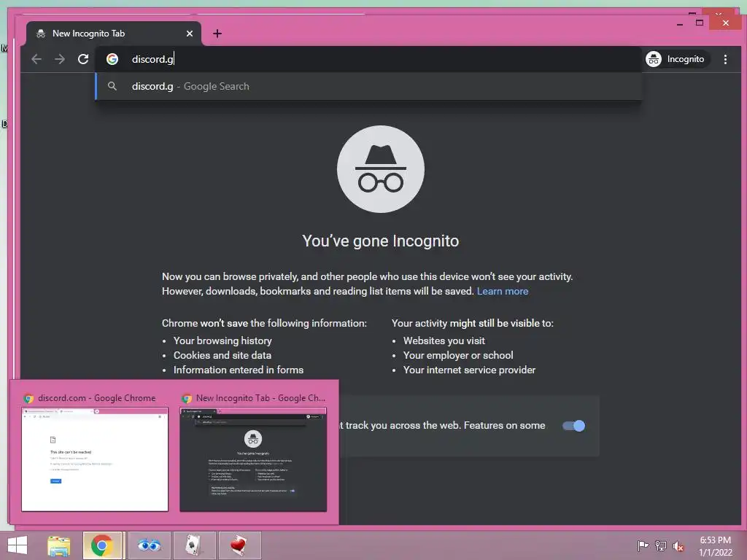This screenshot has height=560, width=747.
Task: Click the Windows Start button
Action: (18, 545)
